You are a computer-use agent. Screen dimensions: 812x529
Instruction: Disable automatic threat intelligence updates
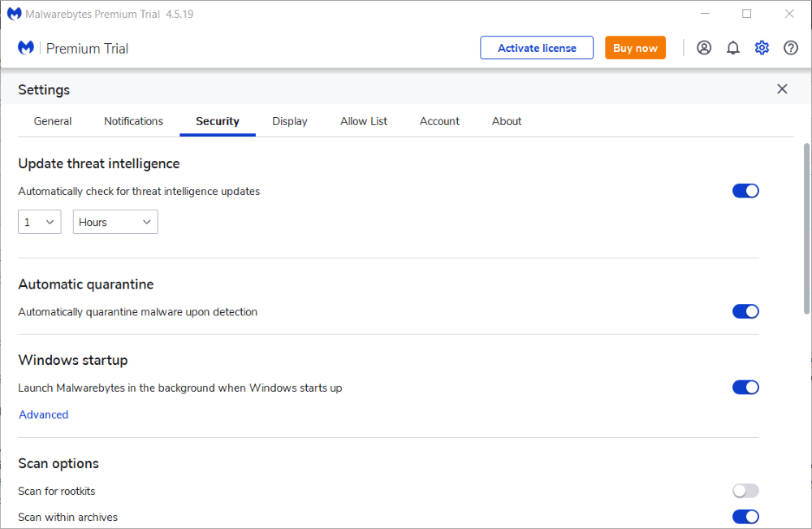[745, 191]
